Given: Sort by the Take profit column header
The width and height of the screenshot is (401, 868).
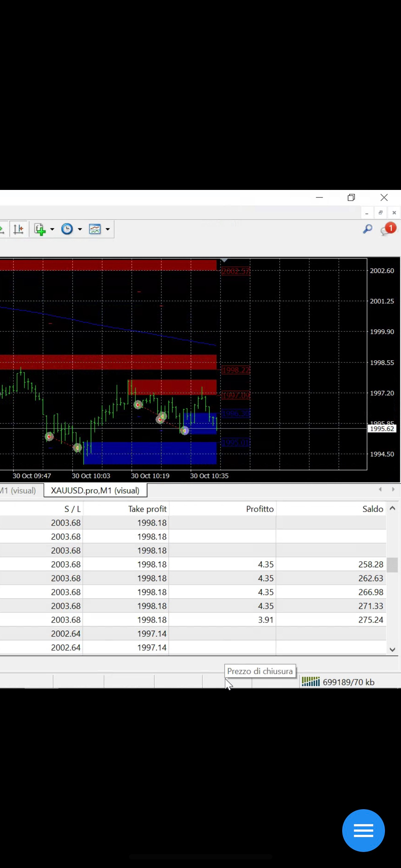Looking at the screenshot, I should pos(147,509).
